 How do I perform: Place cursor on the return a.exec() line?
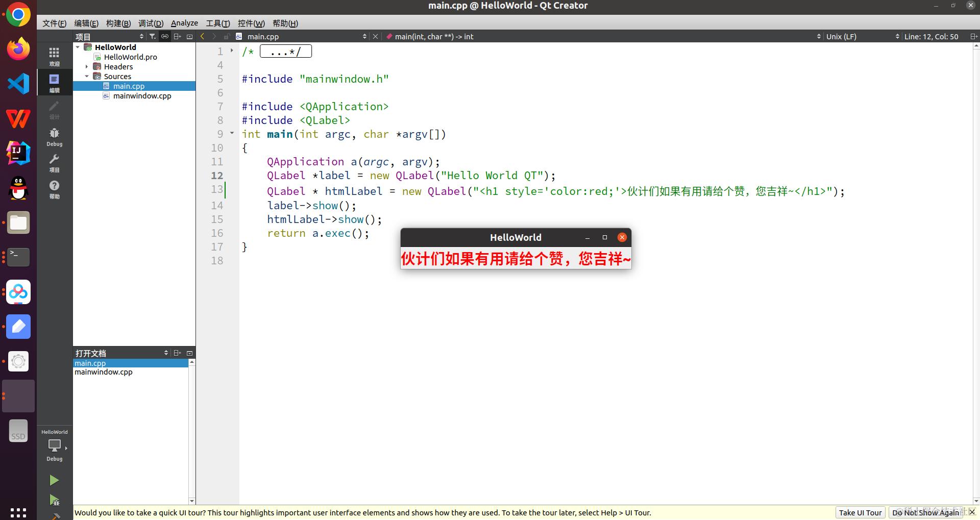coord(318,233)
